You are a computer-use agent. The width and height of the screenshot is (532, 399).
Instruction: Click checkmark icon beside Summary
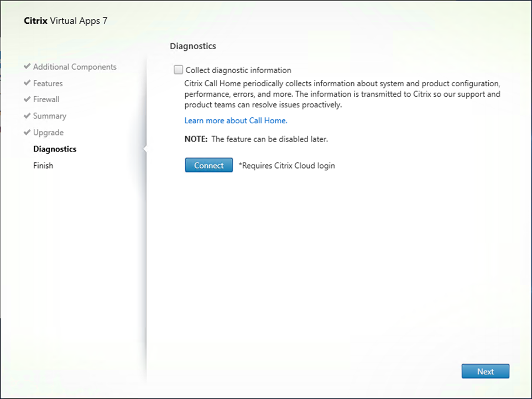tap(27, 116)
